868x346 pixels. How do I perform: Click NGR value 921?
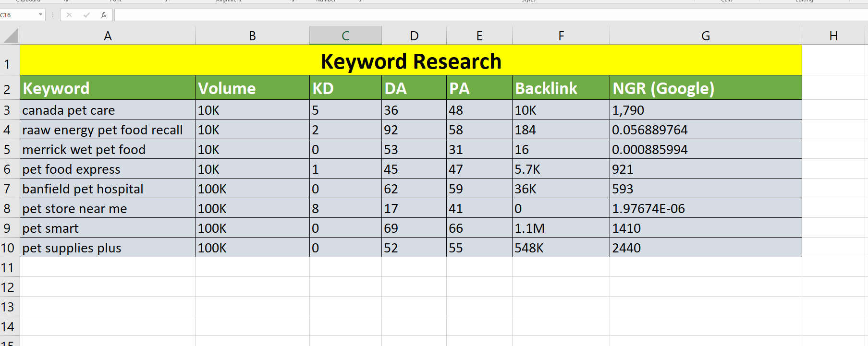tap(706, 169)
